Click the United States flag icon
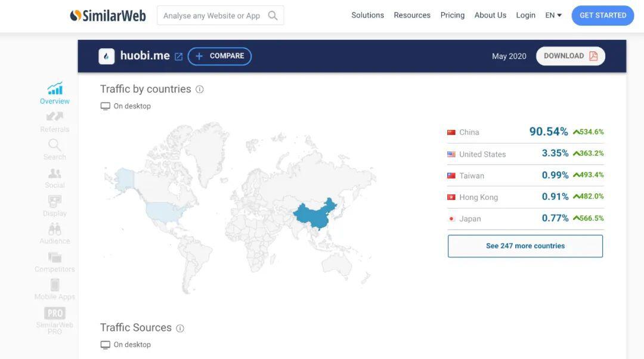 [x=451, y=154]
